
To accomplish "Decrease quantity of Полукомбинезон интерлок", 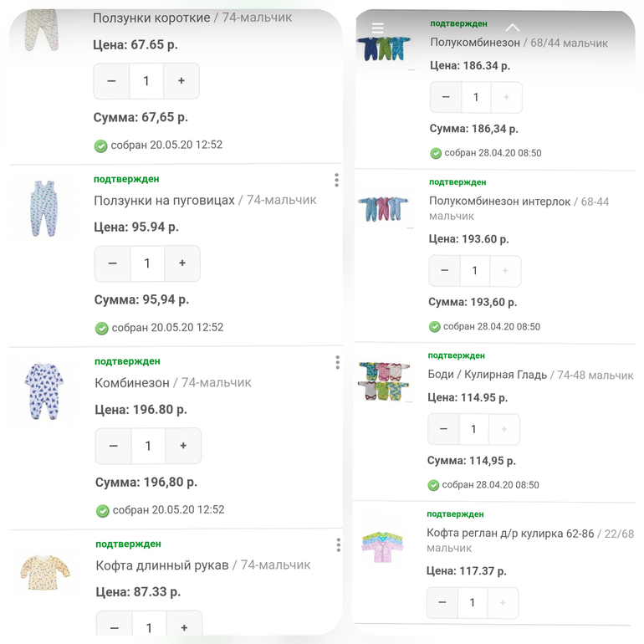I will pos(444,271).
